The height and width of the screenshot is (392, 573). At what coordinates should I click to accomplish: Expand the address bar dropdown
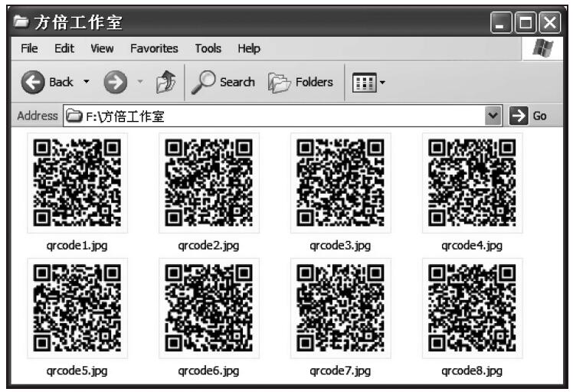tap(493, 116)
